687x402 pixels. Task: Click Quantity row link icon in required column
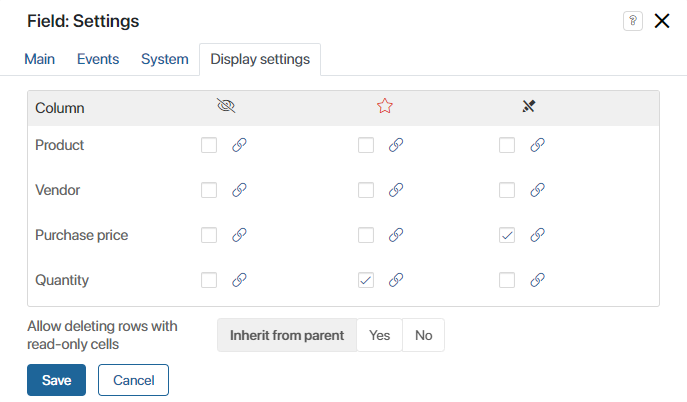[x=396, y=280]
